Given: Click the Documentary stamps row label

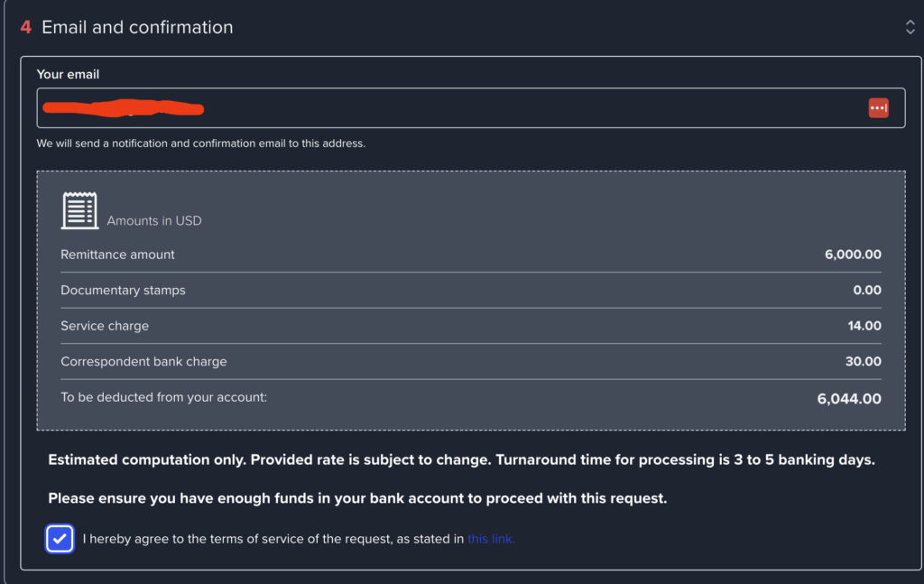Looking at the screenshot, I should [123, 291].
